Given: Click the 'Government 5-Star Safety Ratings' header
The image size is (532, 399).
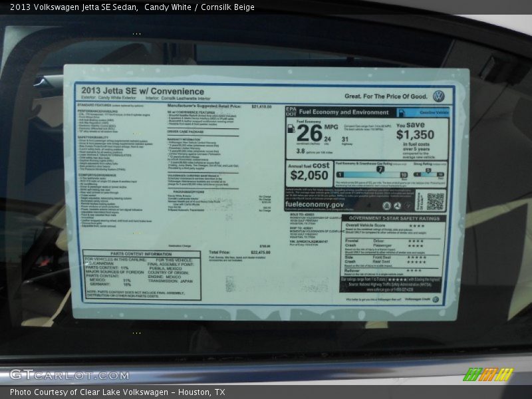Looking at the screenshot, I should tap(394, 219).
